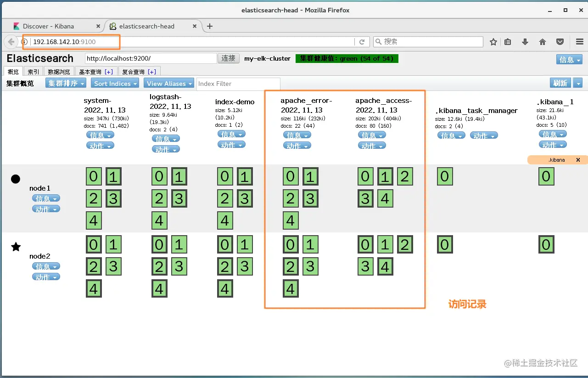Viewport: 588px width, 378px height.
Task: Open the Firefox downloads arrow icon
Action: [x=525, y=42]
